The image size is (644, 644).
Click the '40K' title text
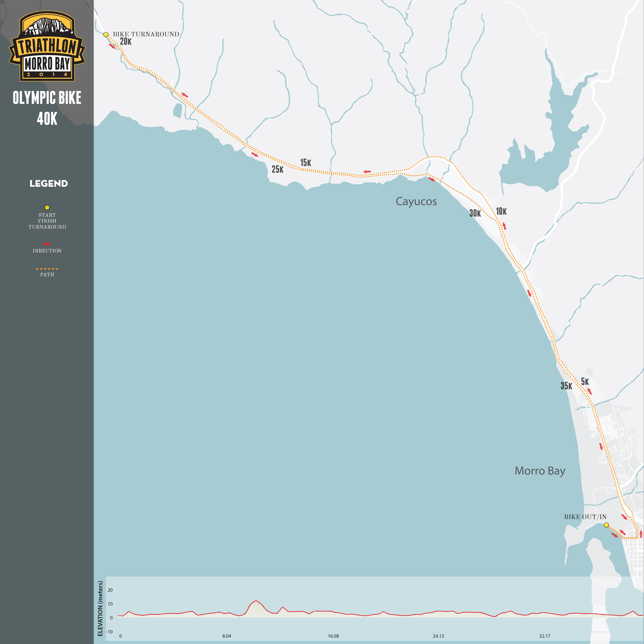[47, 119]
